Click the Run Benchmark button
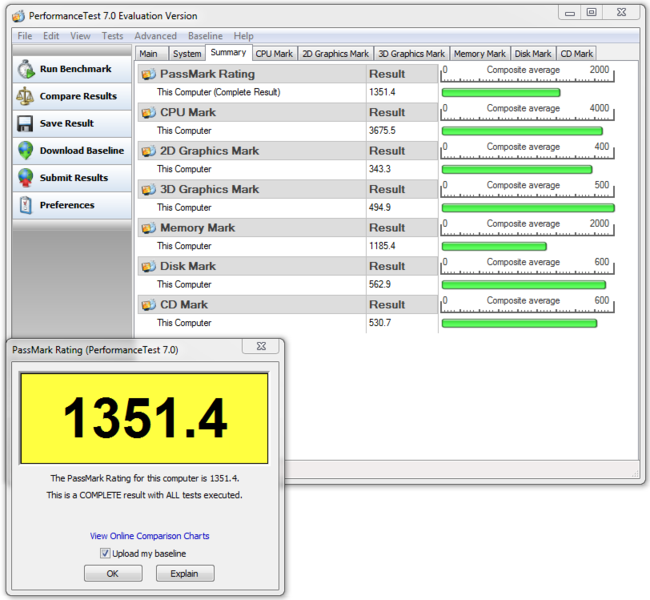This screenshot has height=600, width=650. coord(72,69)
